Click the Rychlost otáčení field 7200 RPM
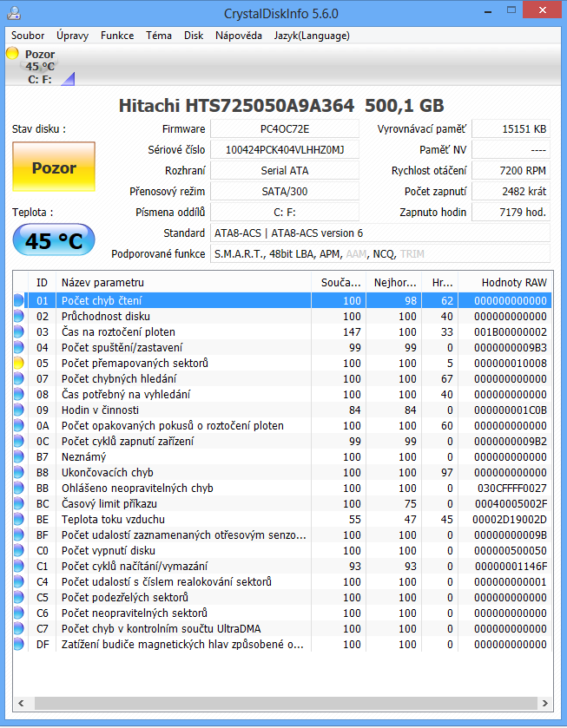This screenshot has height=728, width=567. click(511, 171)
